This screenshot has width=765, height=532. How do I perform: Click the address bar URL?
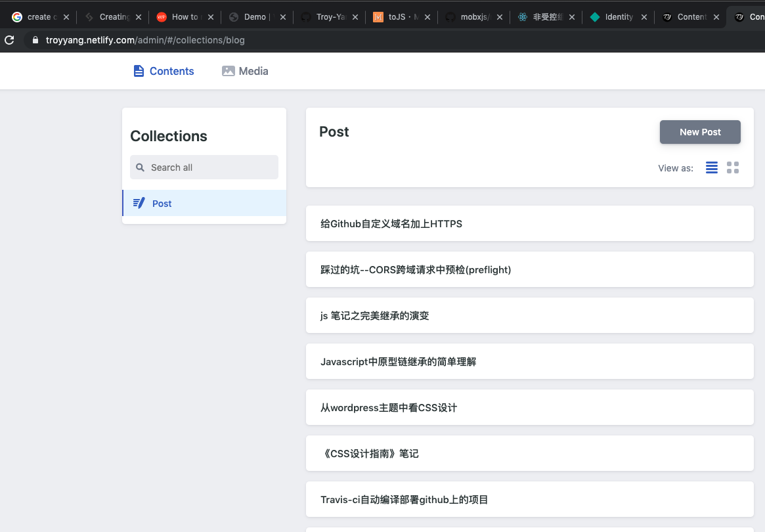click(x=145, y=40)
